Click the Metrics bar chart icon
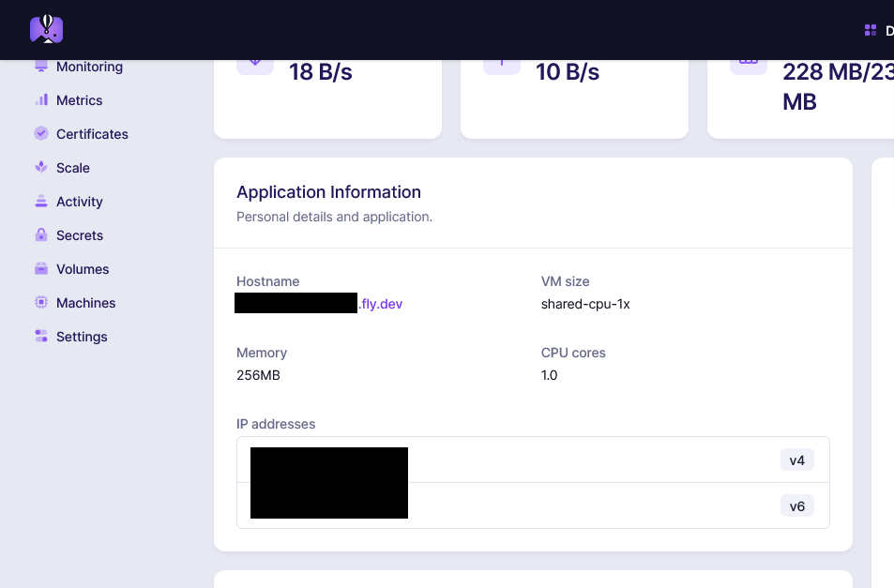This screenshot has height=588, width=894. (x=41, y=100)
